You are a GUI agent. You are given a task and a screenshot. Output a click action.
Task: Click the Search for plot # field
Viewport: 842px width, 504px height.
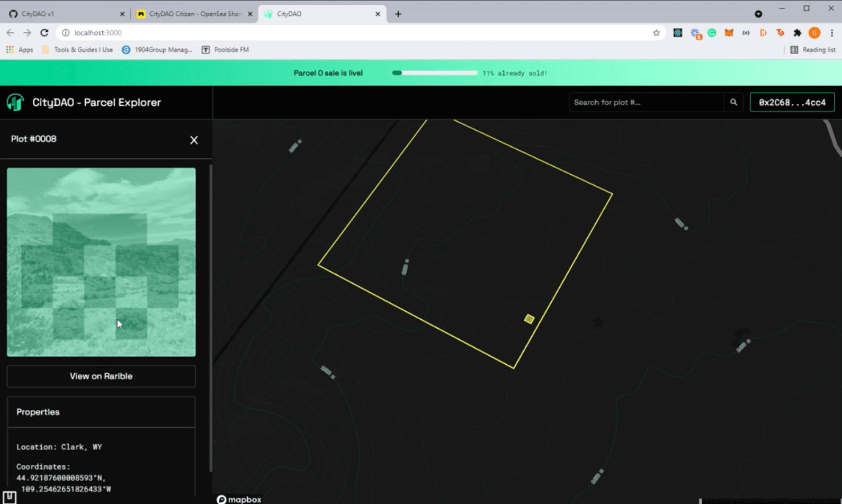[646, 102]
